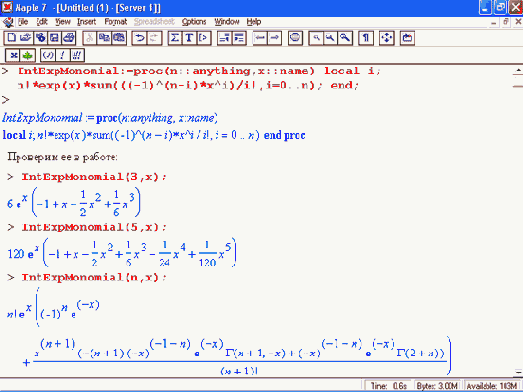Click the Undo arrow icon
523x392 pixels.
[x=140, y=38]
